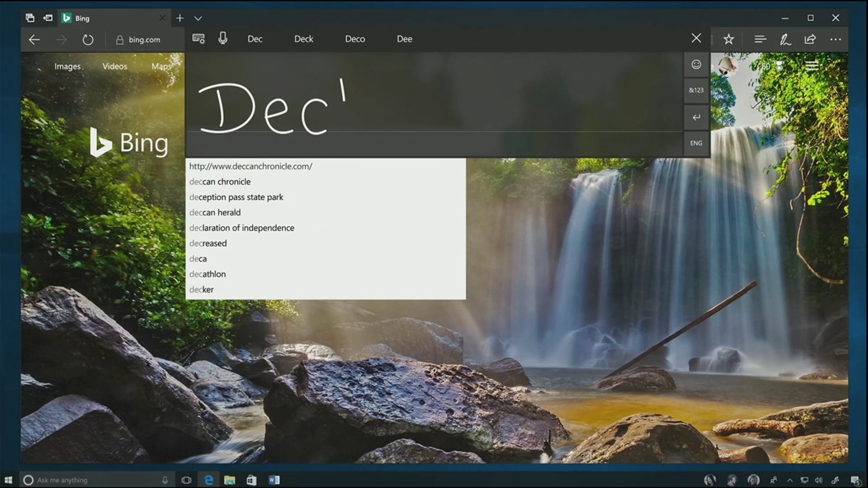The width and height of the screenshot is (868, 488).
Task: Refresh the Bing page
Action: [x=88, y=40]
